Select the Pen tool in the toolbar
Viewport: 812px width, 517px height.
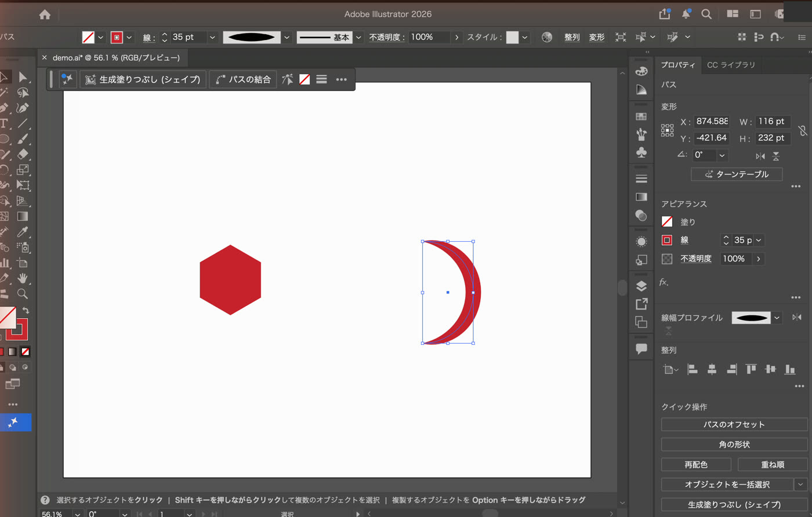point(5,108)
